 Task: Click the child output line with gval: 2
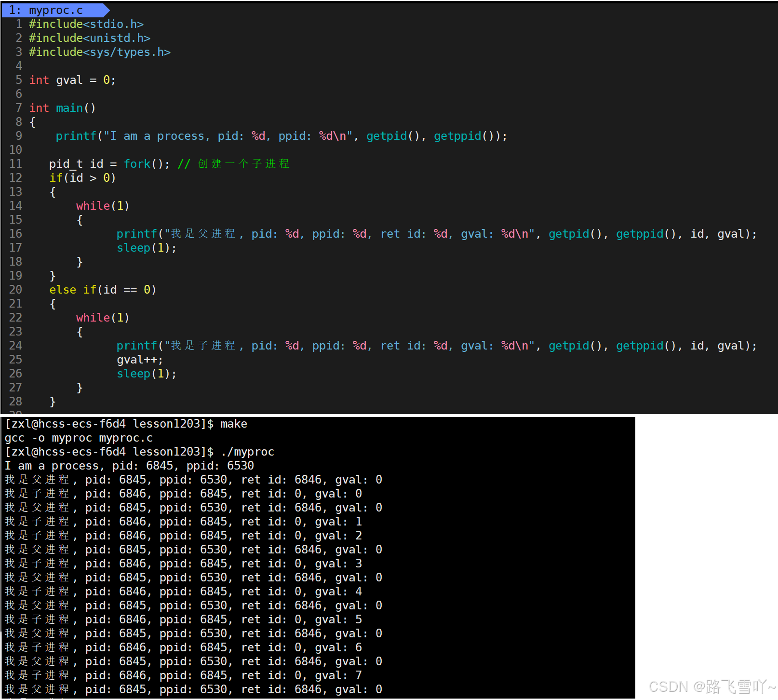(x=183, y=536)
